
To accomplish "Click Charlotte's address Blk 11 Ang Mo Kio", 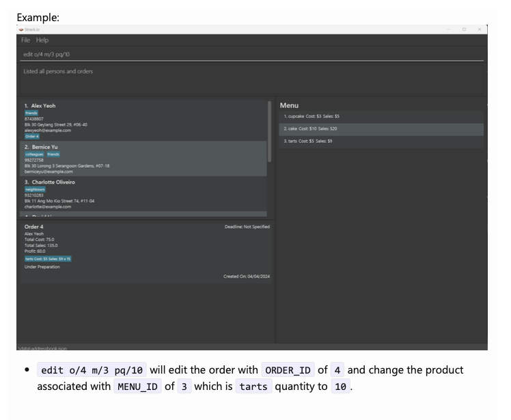I will [59, 201].
